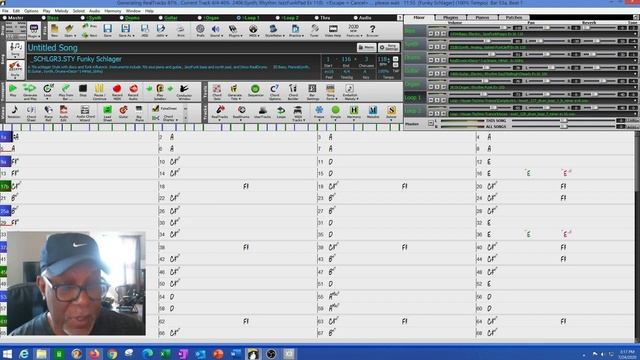Open the Tuner tool
This screenshot has height=360, width=640.
(x=314, y=31)
